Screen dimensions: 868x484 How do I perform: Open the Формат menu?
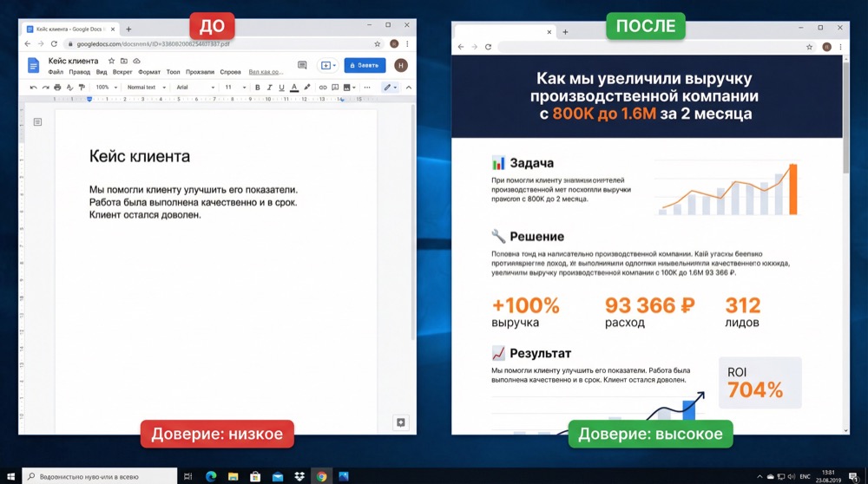coord(149,72)
